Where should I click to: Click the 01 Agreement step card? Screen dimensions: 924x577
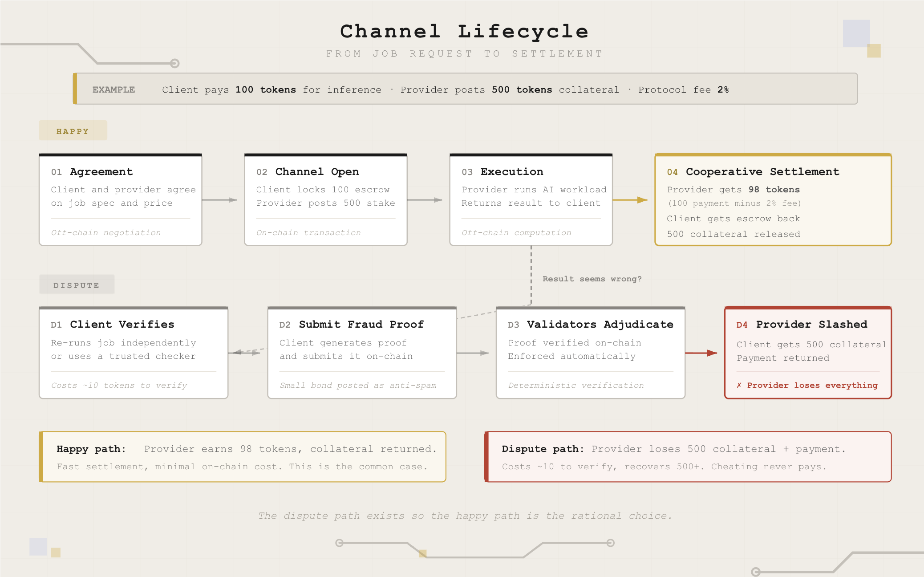(120, 200)
